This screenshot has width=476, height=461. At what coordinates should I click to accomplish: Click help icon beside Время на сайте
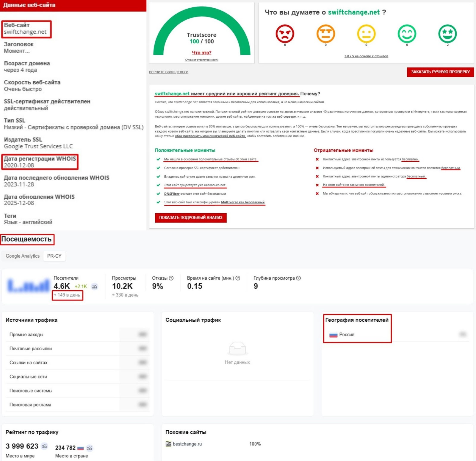click(238, 278)
